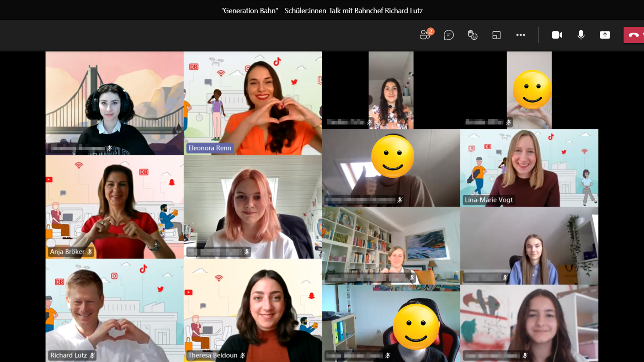The width and height of the screenshot is (644, 362).
Task: Toggle the mute indicator on Anja Bröker's tile
Action: tap(90, 252)
